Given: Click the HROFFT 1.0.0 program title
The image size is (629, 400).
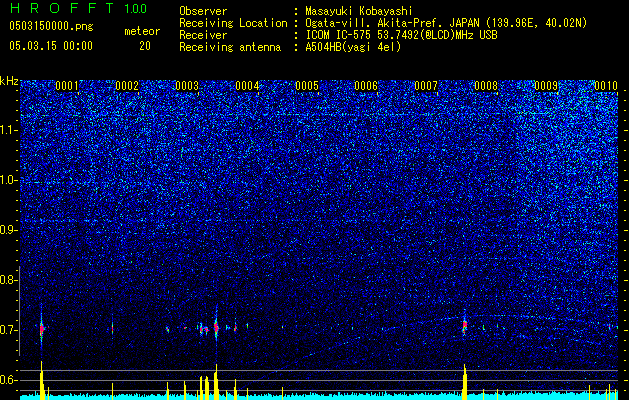Looking at the screenshot, I should pos(78,8).
